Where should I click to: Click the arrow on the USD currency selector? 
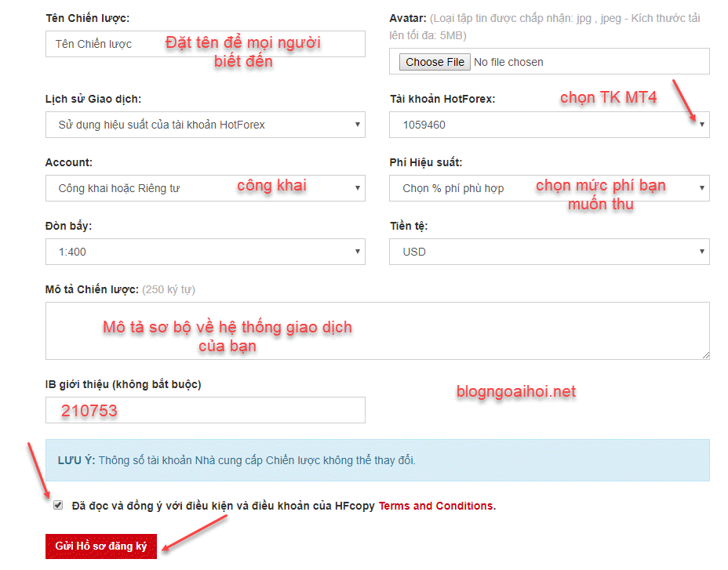click(x=702, y=252)
